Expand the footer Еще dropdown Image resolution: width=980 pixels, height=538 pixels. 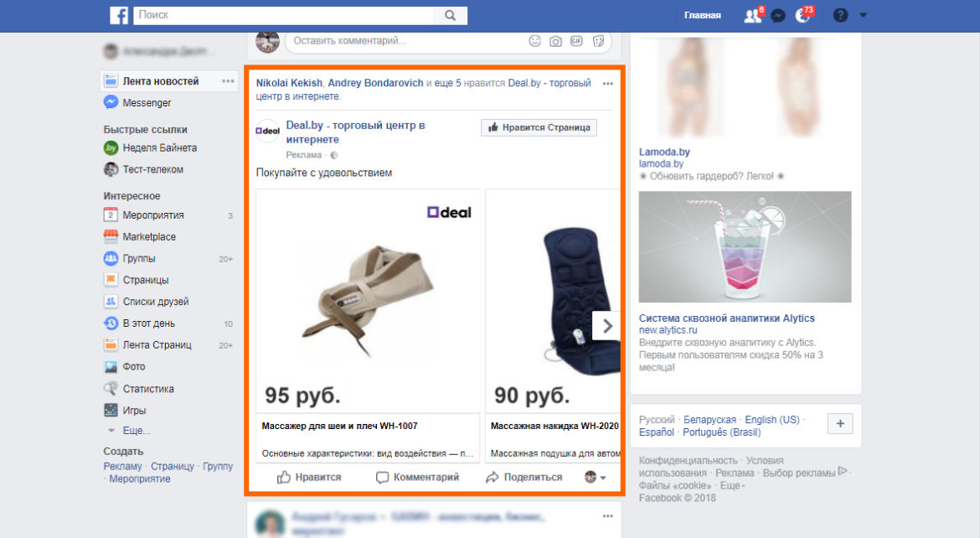point(733,485)
